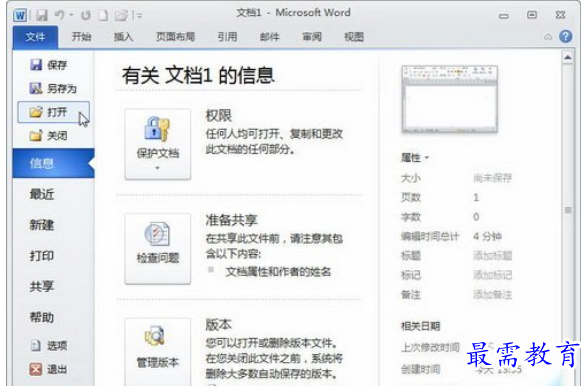Image resolution: width=588 pixels, height=386 pixels.
Task: Click the 准备共享 heading text
Action: point(231,220)
